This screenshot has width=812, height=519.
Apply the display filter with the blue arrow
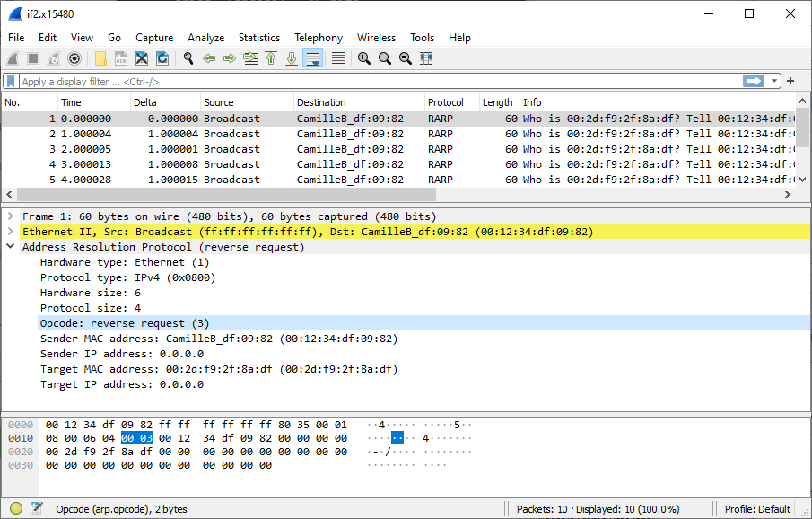[x=755, y=81]
